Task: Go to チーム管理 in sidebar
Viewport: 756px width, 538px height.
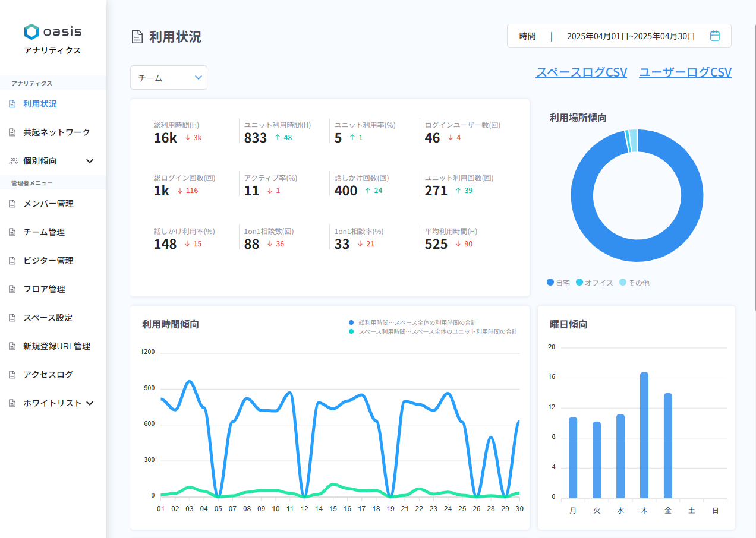Action: coord(44,232)
